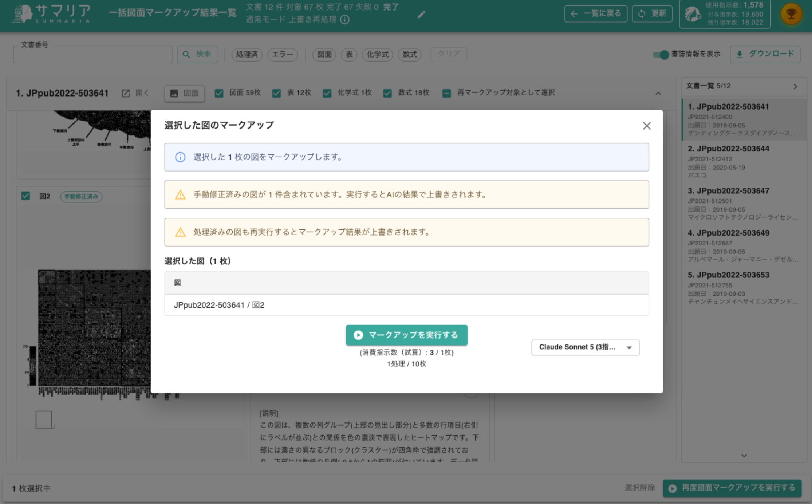Select document 2. JPpub2022-503644

744,161
